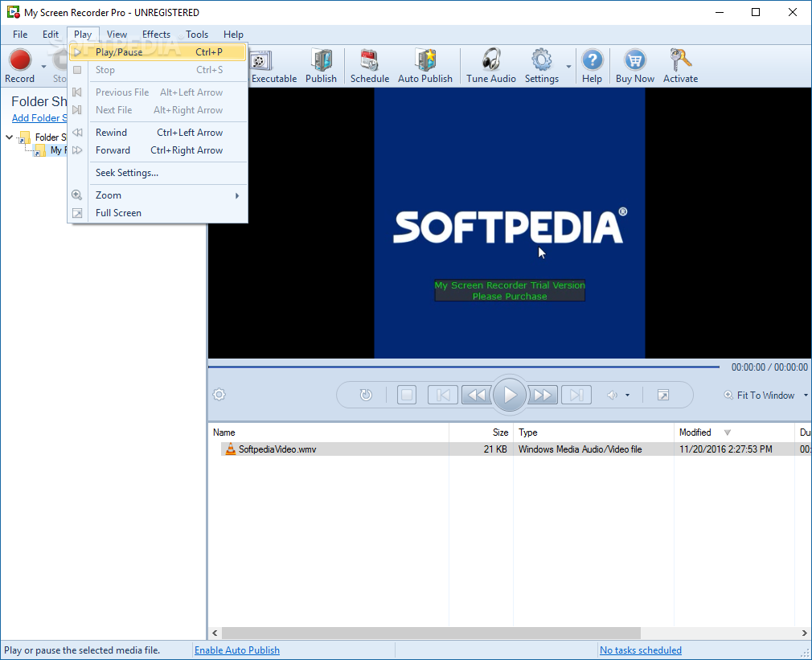Click the Buy Now cart icon
Screen dimensions: 812x660
pyautogui.click(x=635, y=66)
